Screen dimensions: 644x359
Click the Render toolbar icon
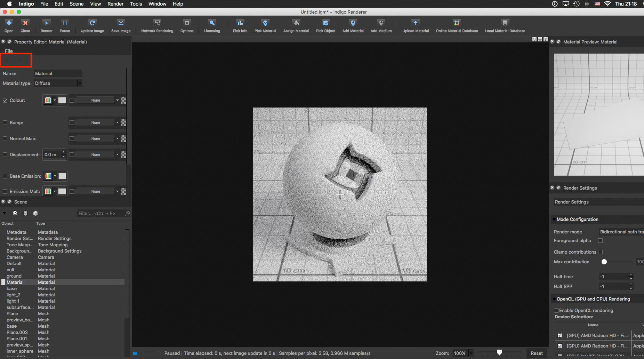47,25
